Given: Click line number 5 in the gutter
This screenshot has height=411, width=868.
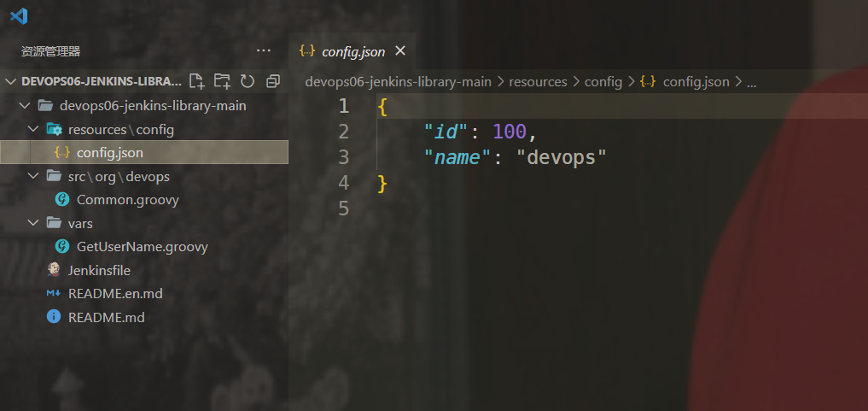Looking at the screenshot, I should [344, 208].
